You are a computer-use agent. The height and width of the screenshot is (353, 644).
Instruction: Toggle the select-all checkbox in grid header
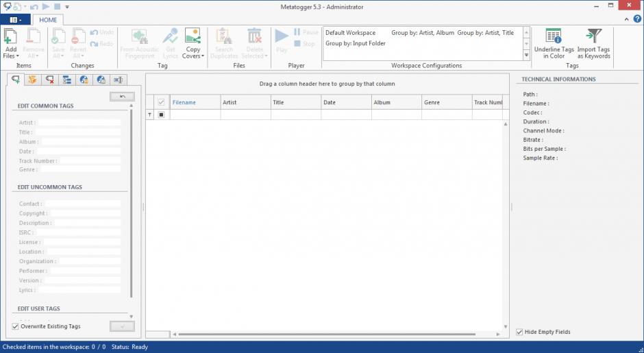[161, 102]
